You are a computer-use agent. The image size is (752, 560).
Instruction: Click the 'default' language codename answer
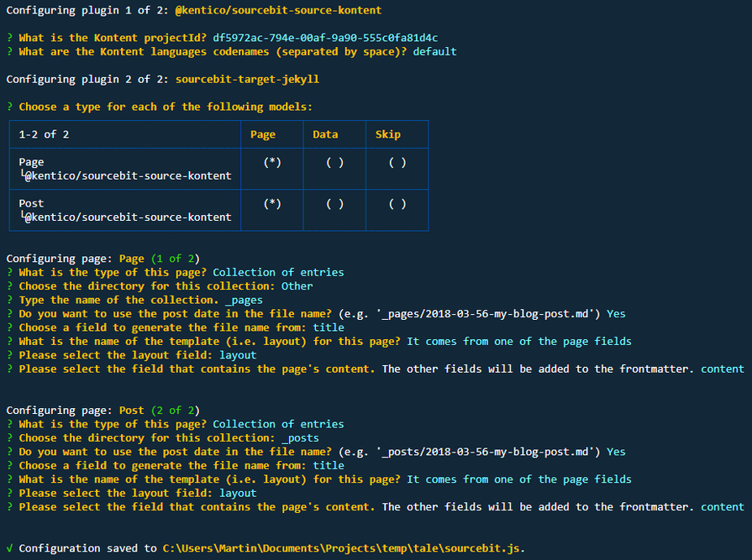click(x=434, y=51)
